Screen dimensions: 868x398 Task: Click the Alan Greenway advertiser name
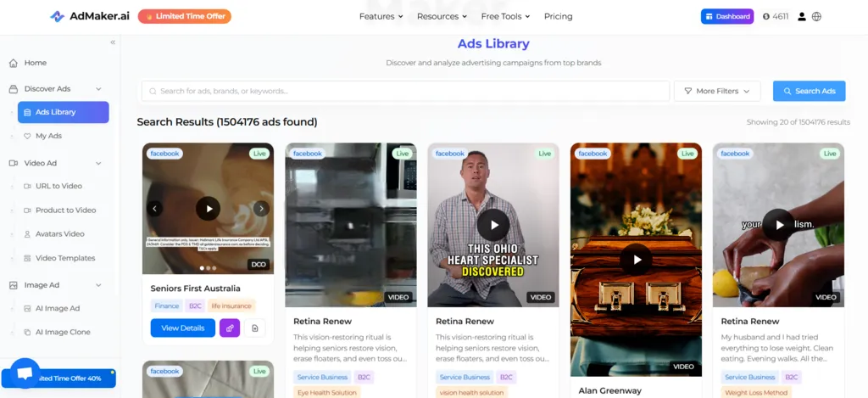pos(610,391)
